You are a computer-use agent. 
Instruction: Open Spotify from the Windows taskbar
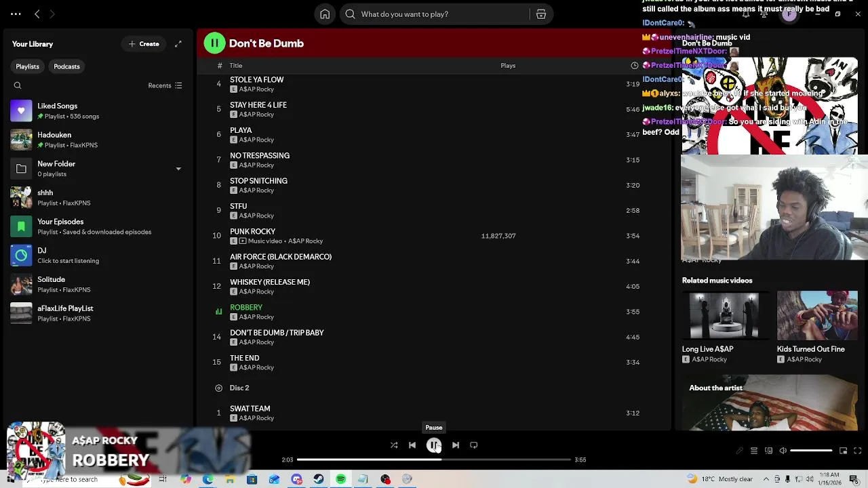pyautogui.click(x=340, y=479)
